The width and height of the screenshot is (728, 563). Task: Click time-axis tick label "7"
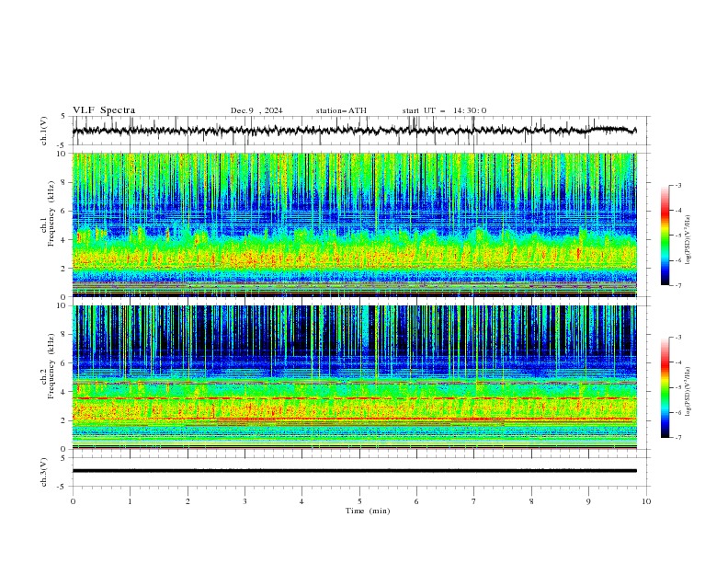474,501
